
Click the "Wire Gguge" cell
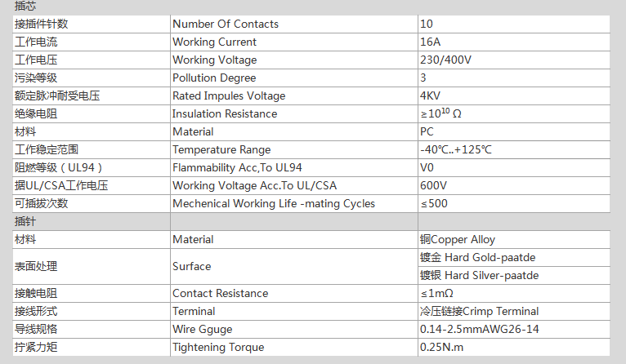coord(203,329)
